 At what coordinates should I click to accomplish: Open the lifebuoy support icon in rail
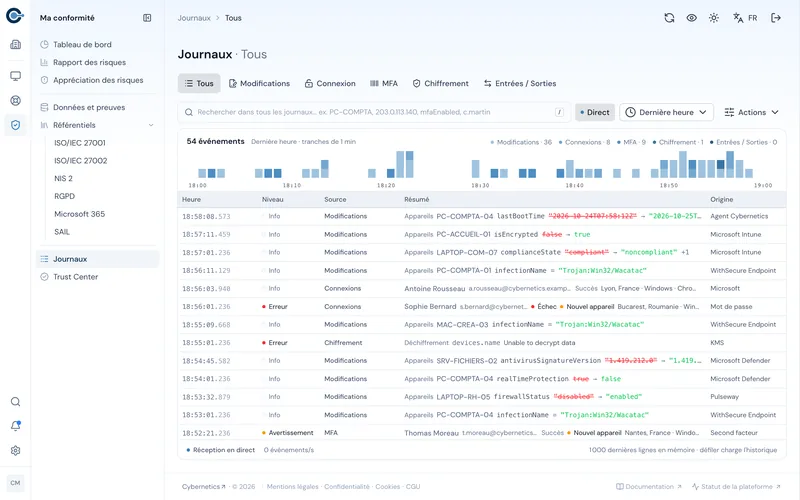pos(15,101)
